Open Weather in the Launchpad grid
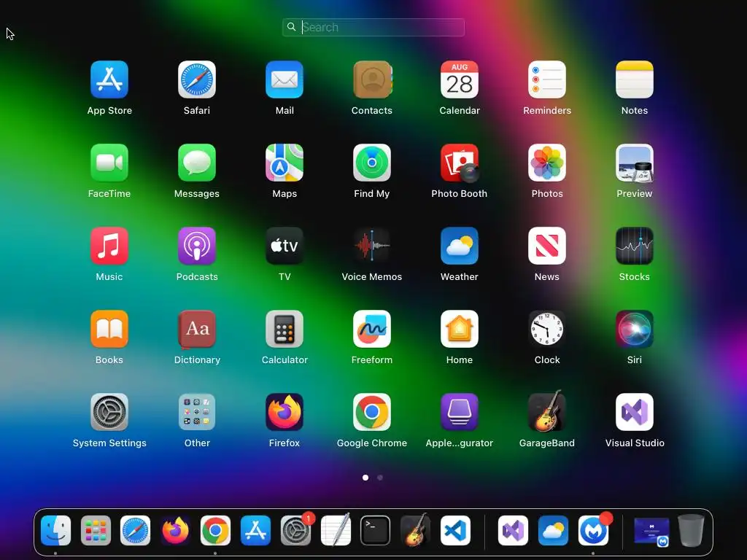Viewport: 747px width, 560px height. point(460,246)
